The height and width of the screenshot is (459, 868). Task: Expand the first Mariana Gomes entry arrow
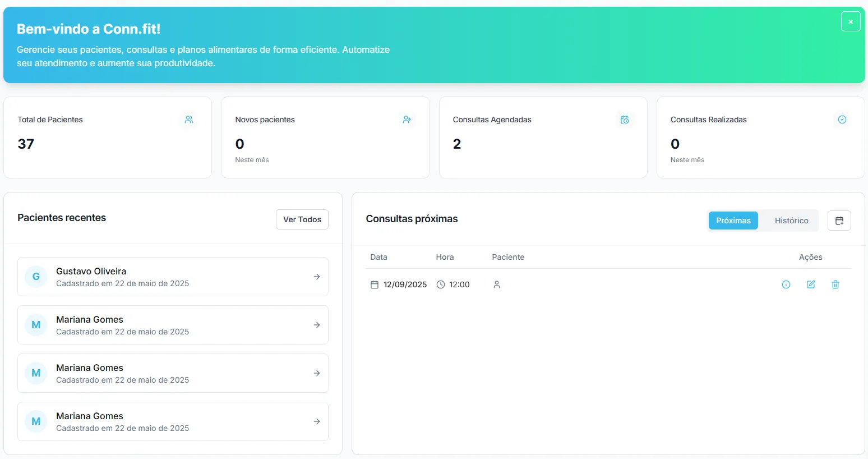[x=316, y=325]
